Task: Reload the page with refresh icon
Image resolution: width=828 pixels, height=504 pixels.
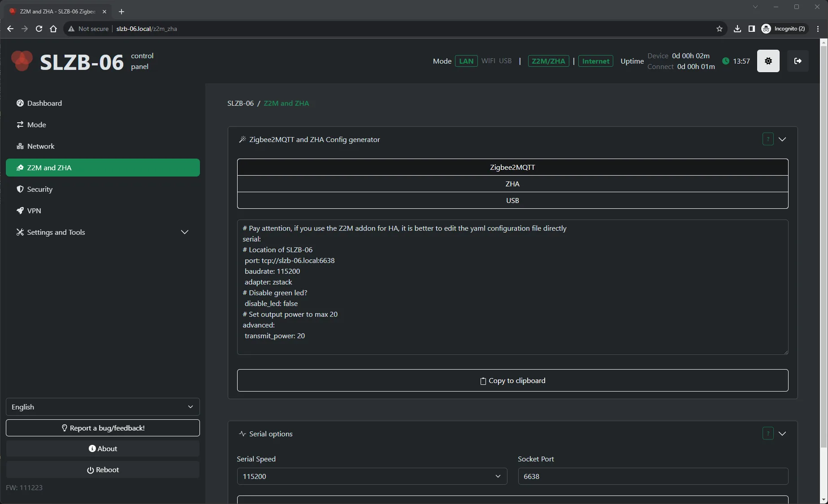Action: coord(39,29)
